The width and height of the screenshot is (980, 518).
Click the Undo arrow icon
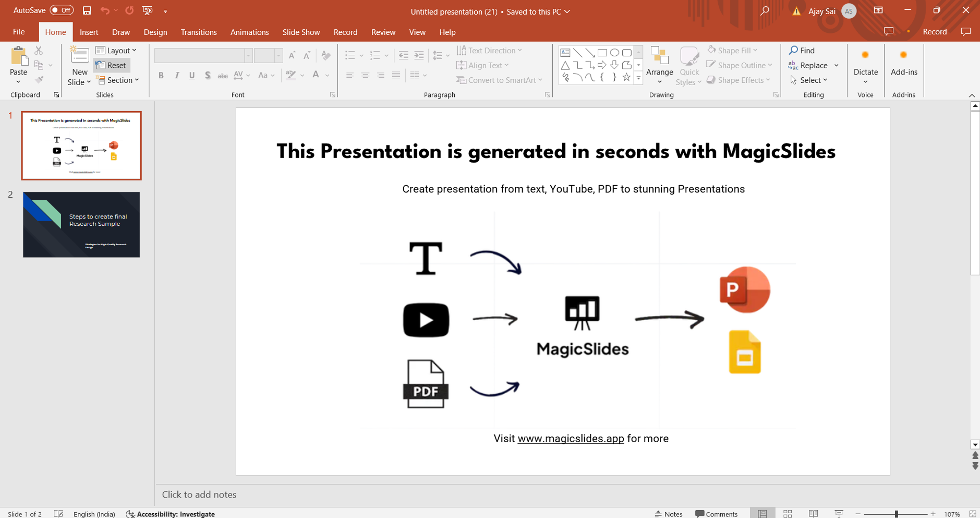pos(105,11)
